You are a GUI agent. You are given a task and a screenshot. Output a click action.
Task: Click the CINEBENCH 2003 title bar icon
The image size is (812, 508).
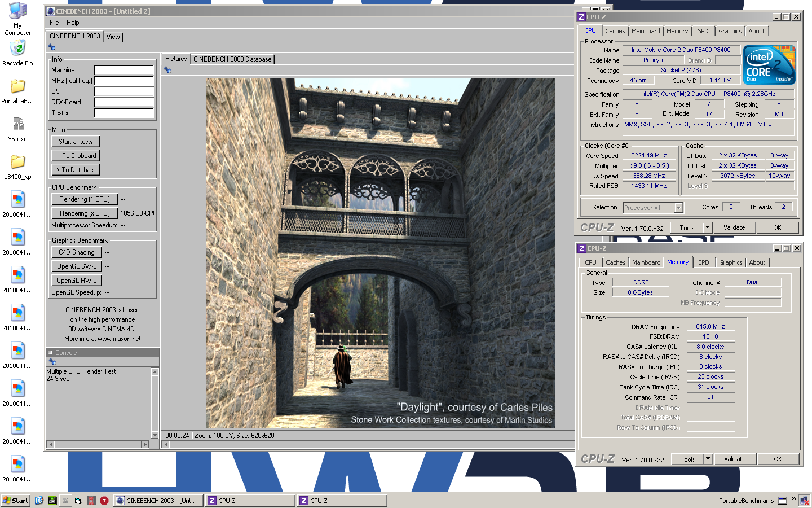(x=51, y=11)
